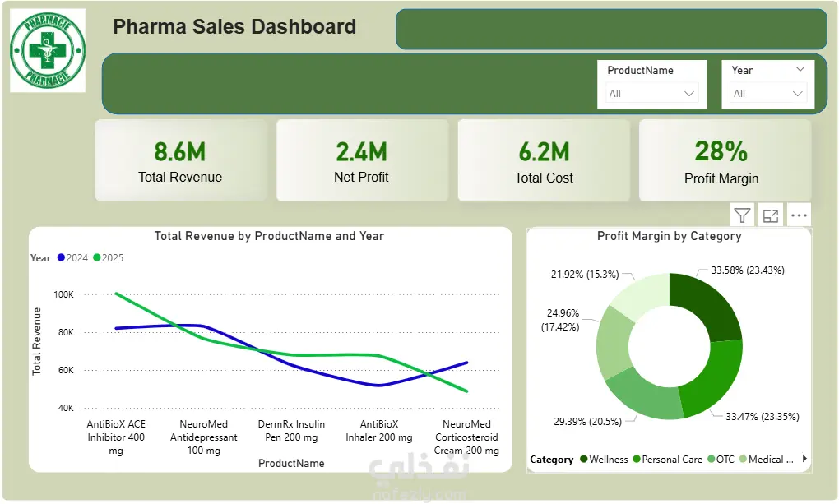Expand the ProductName All dropdown
Screen dimensions: 839x504
651,94
